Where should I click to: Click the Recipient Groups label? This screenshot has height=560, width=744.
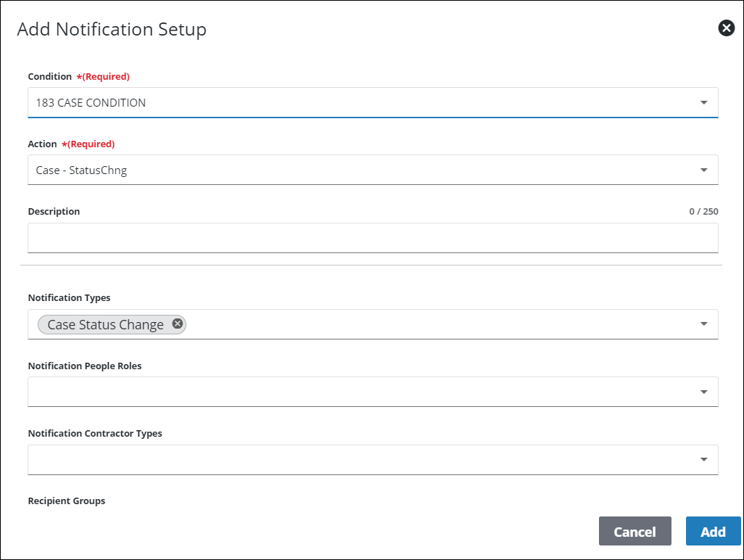[x=66, y=501]
